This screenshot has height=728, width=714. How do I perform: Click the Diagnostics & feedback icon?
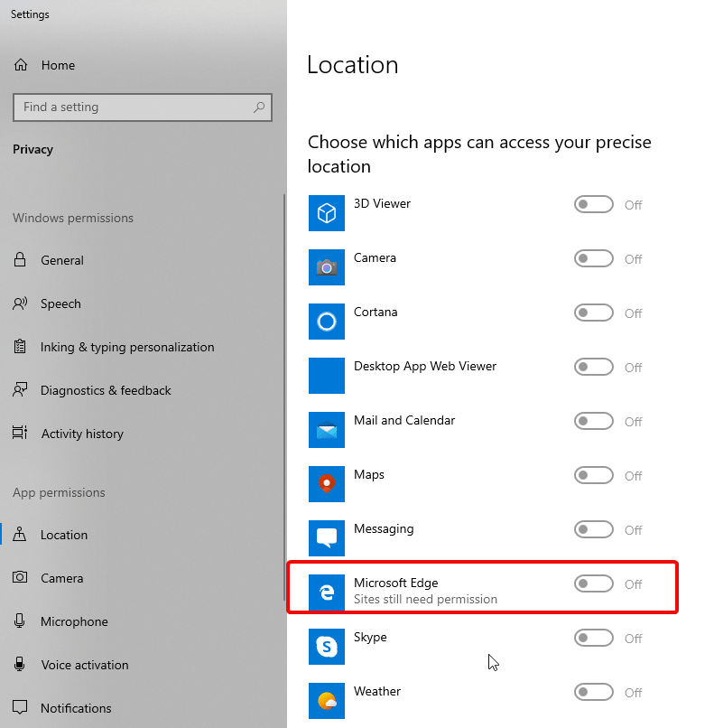tap(20, 389)
